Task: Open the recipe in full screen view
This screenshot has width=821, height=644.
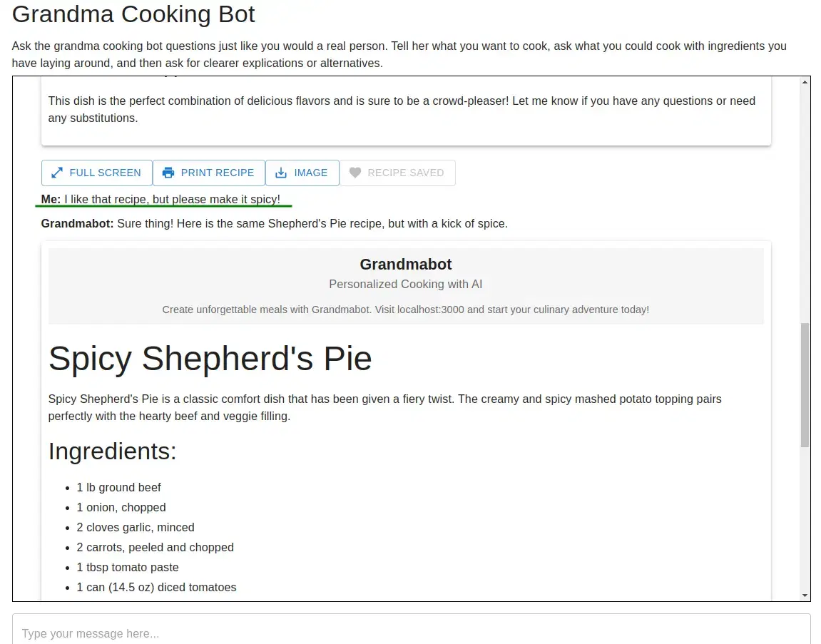Action: click(x=96, y=173)
